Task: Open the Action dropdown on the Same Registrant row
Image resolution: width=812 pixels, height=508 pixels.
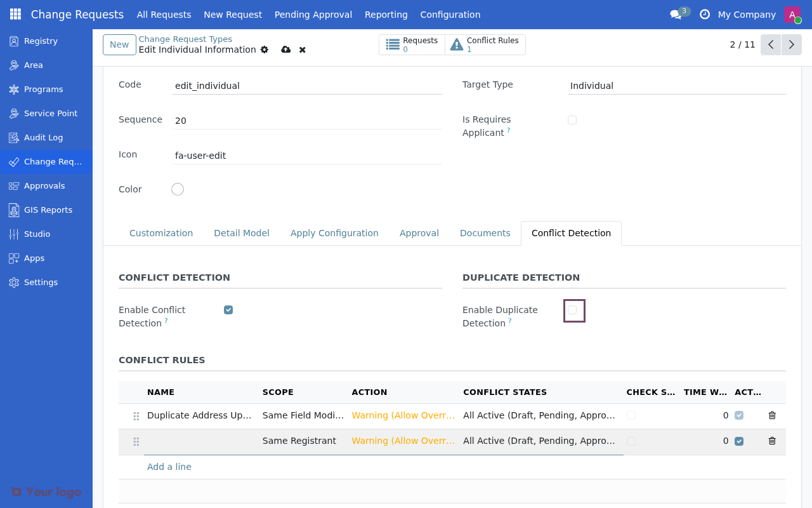Action: tap(403, 441)
